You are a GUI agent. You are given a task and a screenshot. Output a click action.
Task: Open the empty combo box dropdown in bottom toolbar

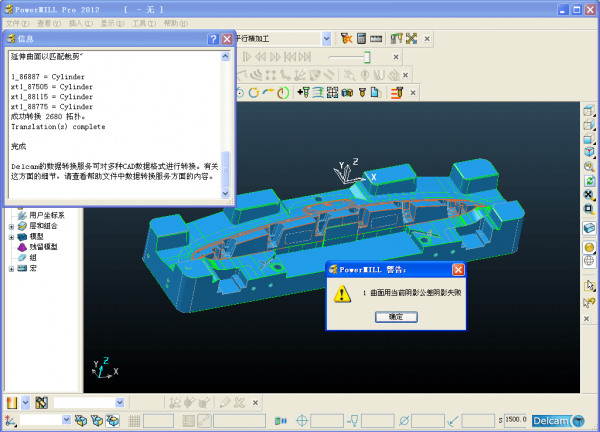119,403
